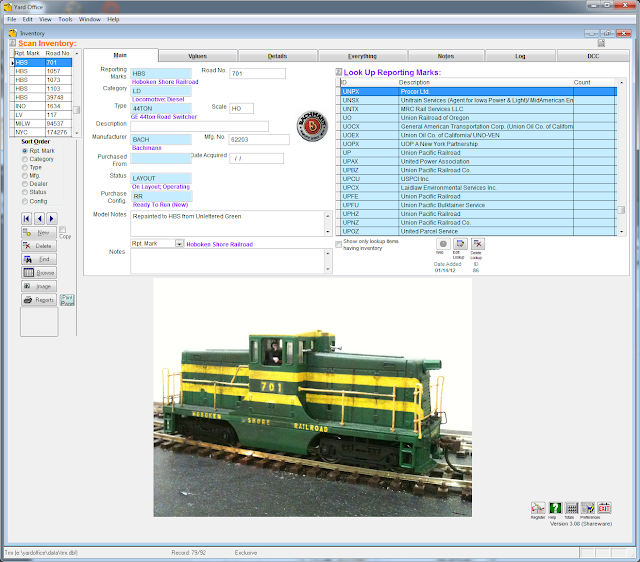Open the Preferences icon

588,508
